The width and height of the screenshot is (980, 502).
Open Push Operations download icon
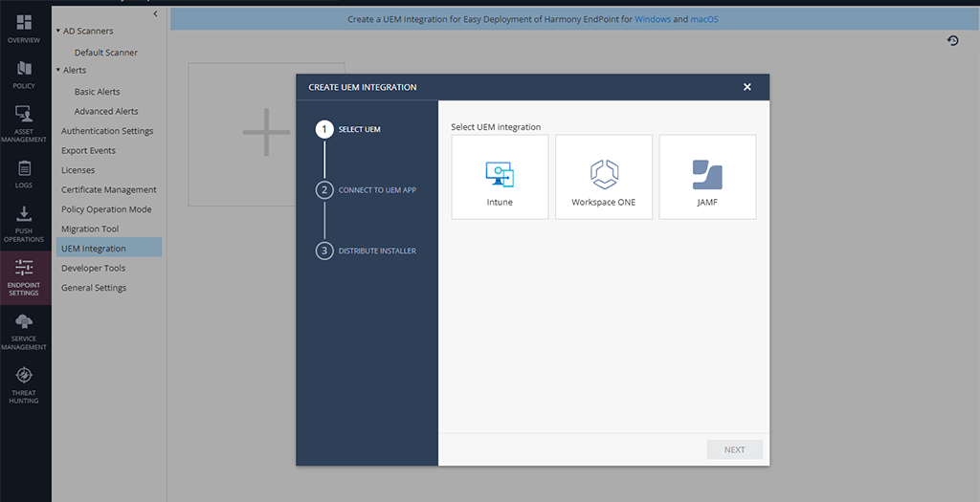[24, 213]
